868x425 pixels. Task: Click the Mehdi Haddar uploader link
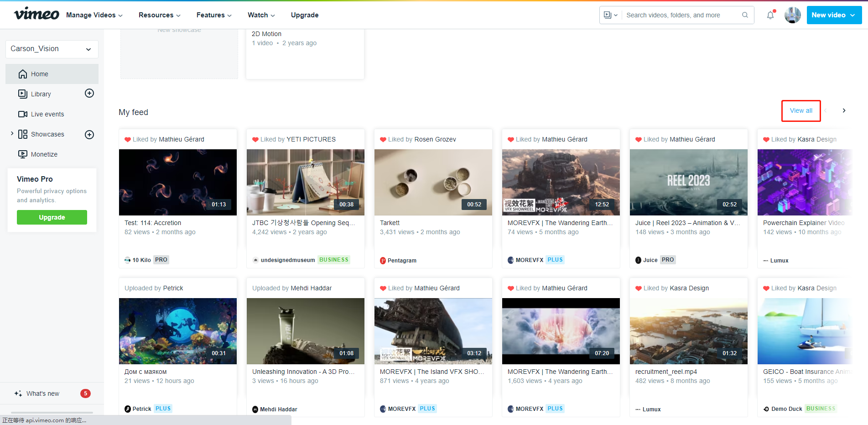(x=311, y=288)
